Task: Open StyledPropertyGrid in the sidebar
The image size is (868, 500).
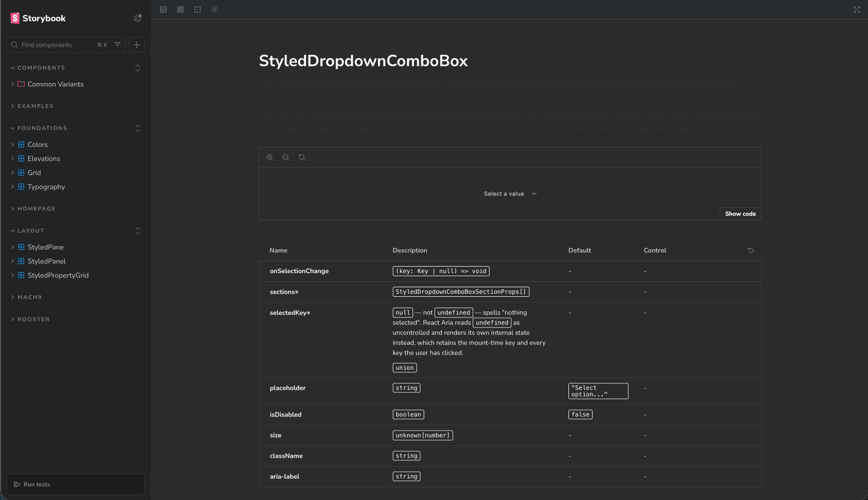Action: coord(58,275)
